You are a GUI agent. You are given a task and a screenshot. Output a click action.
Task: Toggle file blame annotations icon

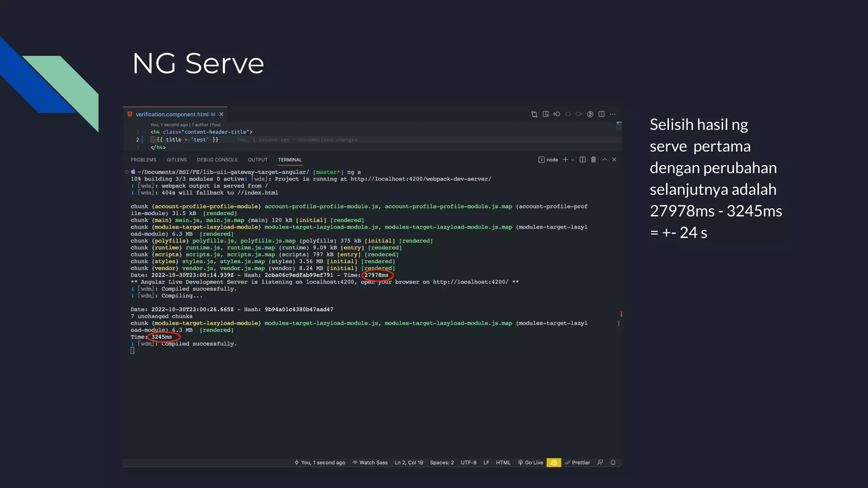(590, 114)
